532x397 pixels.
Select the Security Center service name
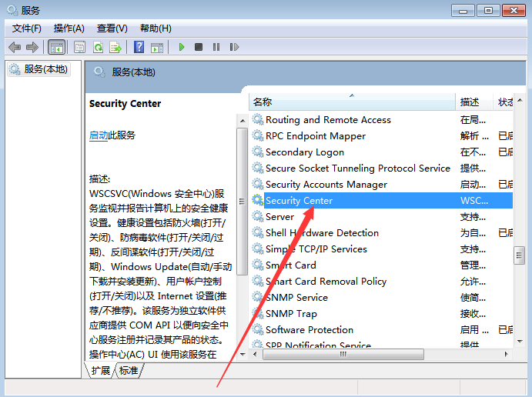tap(299, 201)
